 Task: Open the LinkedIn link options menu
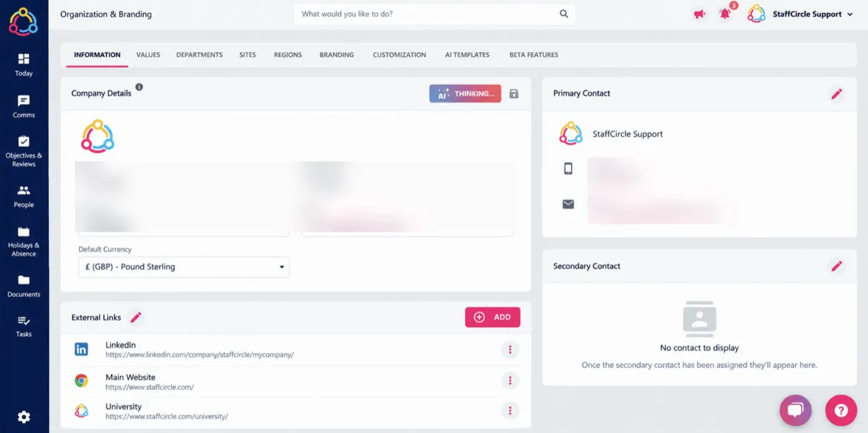[510, 350]
